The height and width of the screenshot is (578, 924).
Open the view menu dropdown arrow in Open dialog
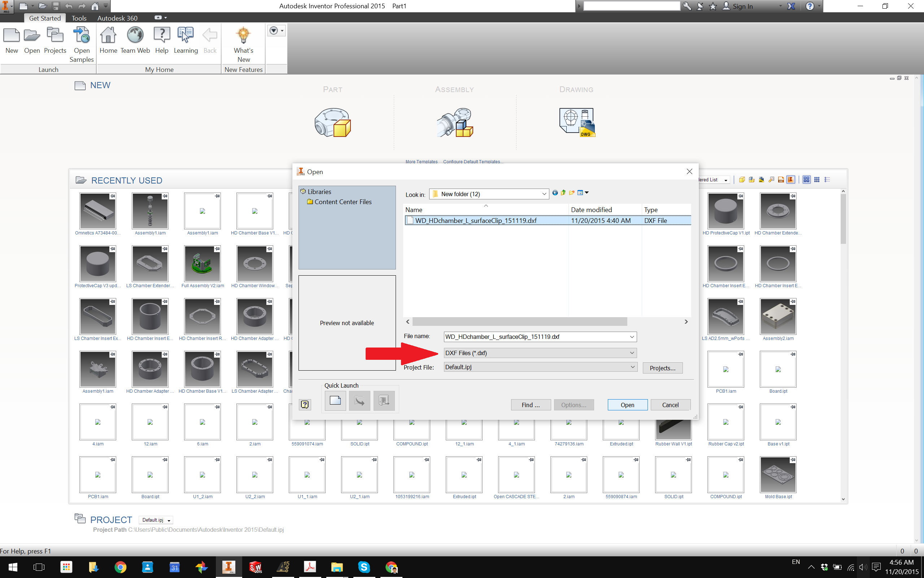pos(587,193)
